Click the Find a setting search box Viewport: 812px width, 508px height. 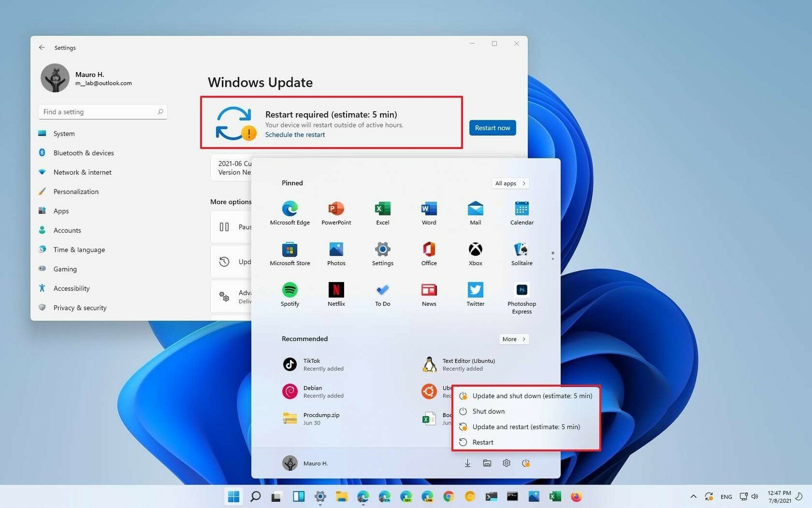(x=101, y=112)
